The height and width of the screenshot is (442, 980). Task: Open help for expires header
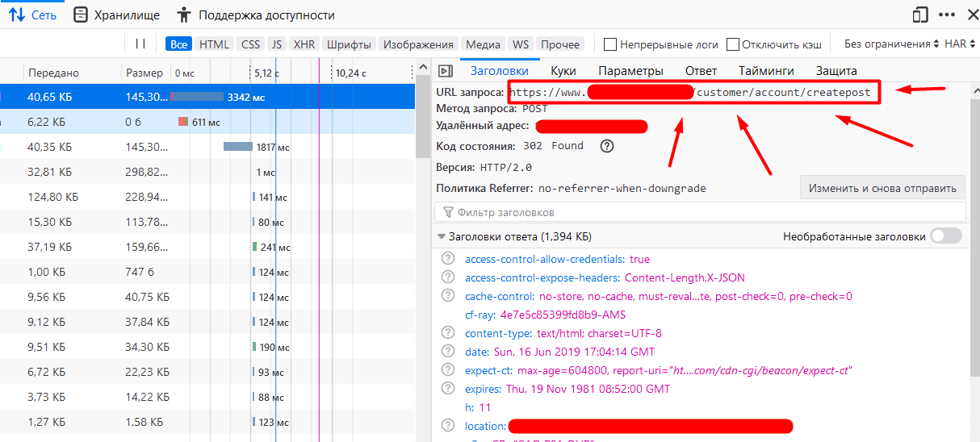point(446,389)
